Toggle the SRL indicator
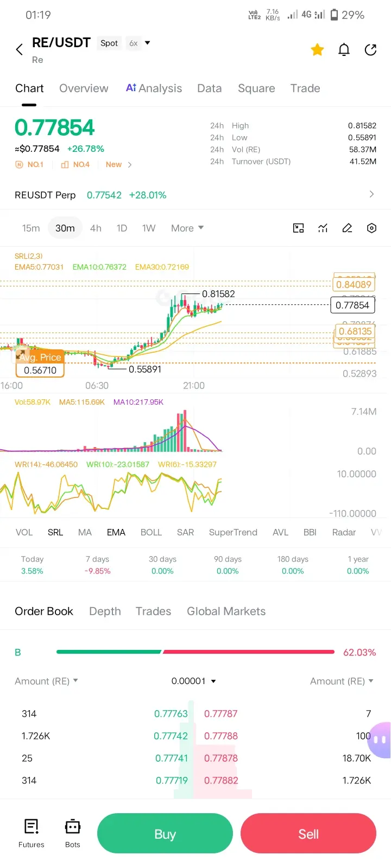The height and width of the screenshot is (868, 391). click(x=55, y=532)
